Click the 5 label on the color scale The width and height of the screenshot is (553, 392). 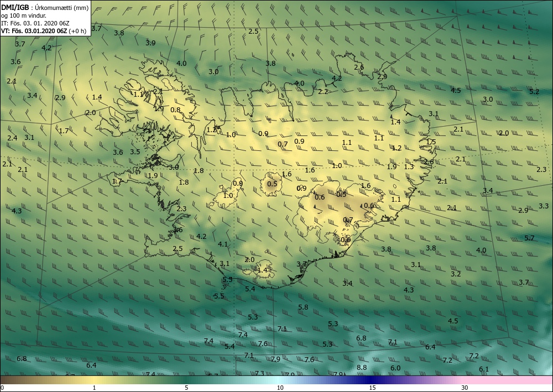tap(186, 388)
